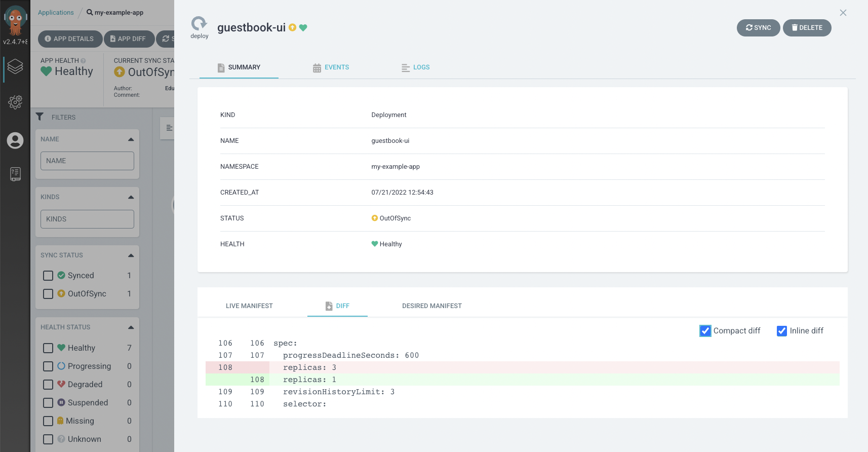This screenshot has width=868, height=452.
Task: Click the Name filter input field
Action: point(87,161)
